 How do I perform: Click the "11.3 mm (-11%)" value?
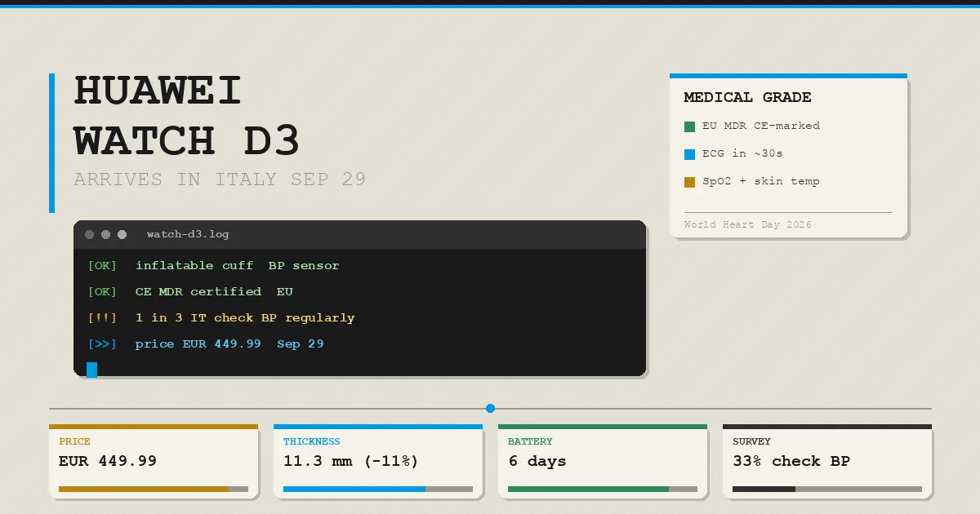point(351,462)
